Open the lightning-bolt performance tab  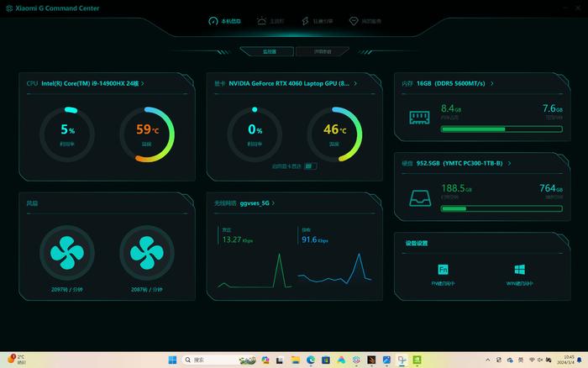pyautogui.click(x=318, y=21)
